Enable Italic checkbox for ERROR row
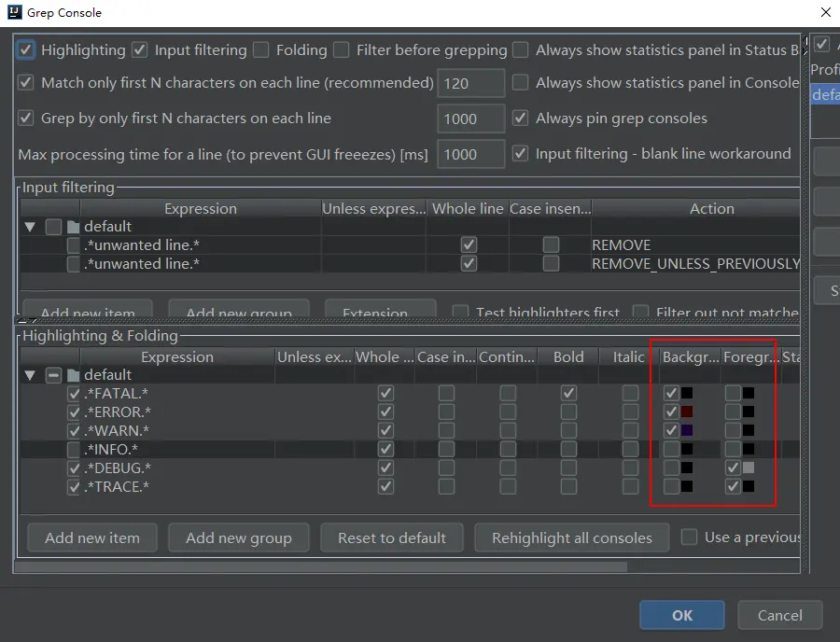This screenshot has width=840, height=642. 630,412
